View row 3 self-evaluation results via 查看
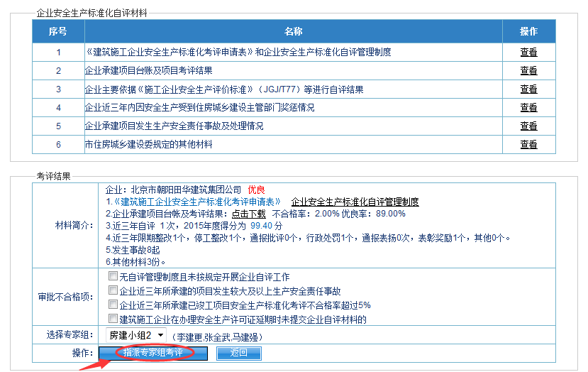This screenshot has width=588, height=372. point(528,89)
